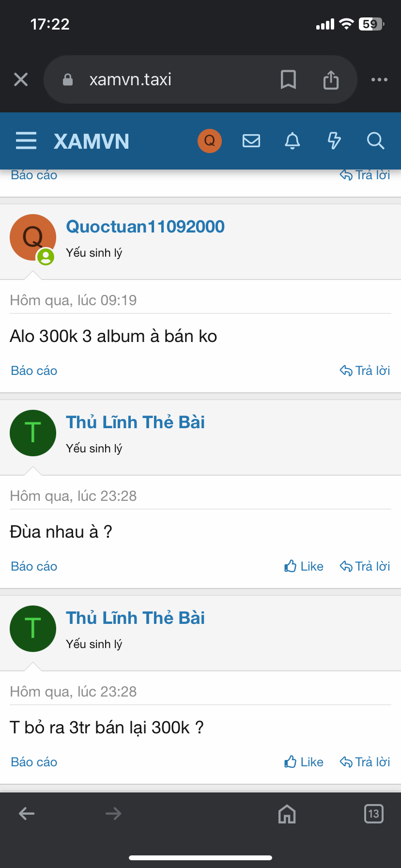Open the inbox envelope icon
Screen dimensions: 401x868
[x=251, y=141]
